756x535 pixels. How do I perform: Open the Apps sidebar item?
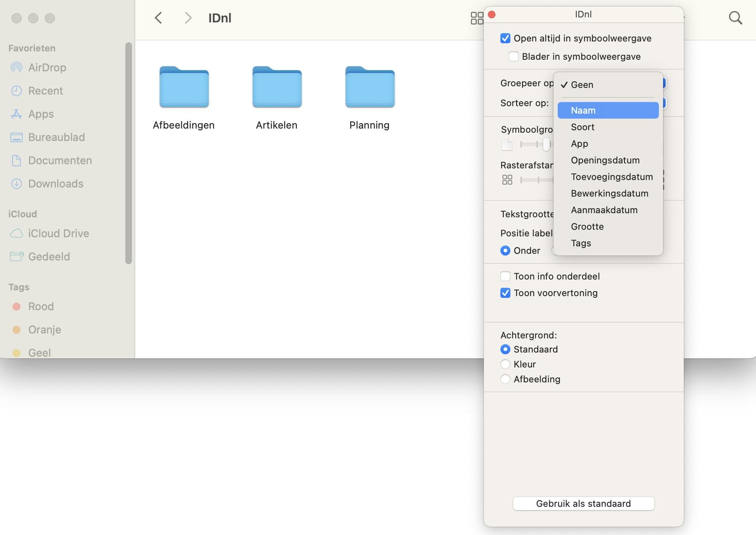(x=41, y=114)
